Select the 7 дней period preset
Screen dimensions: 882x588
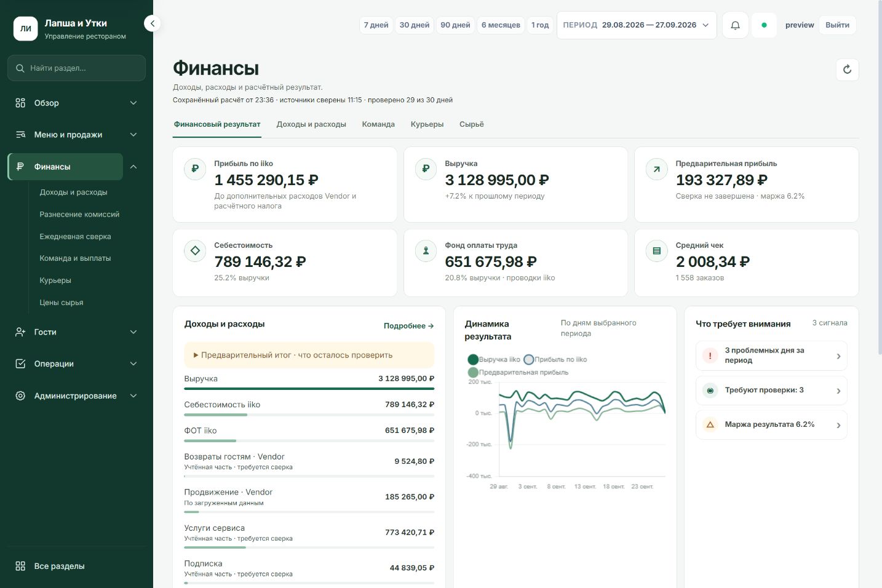376,25
